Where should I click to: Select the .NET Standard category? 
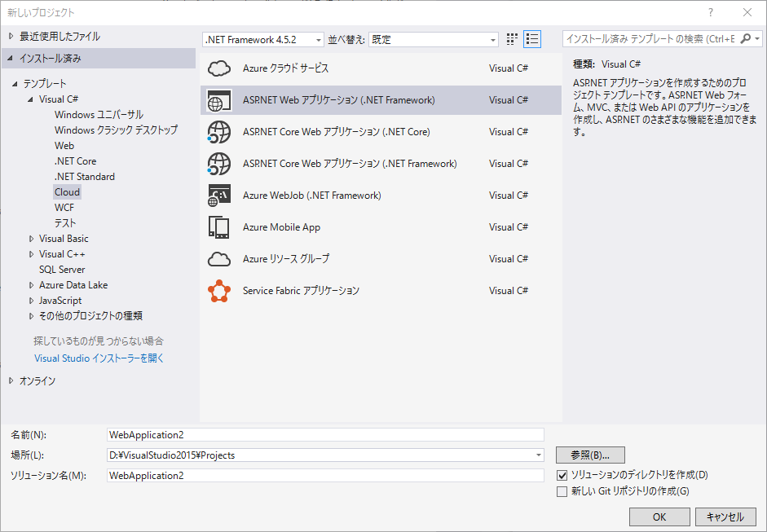click(85, 177)
